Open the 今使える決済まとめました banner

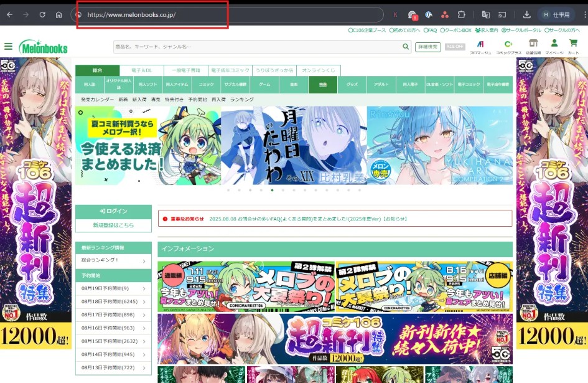point(148,146)
